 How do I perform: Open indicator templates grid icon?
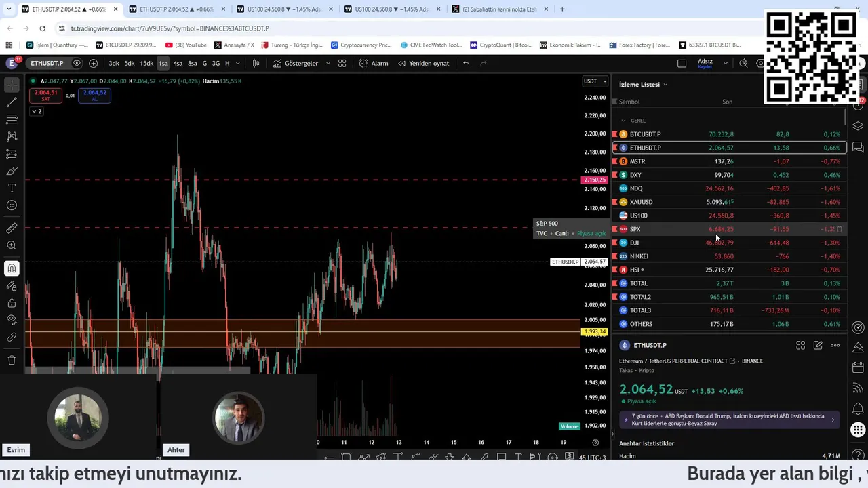click(x=342, y=63)
